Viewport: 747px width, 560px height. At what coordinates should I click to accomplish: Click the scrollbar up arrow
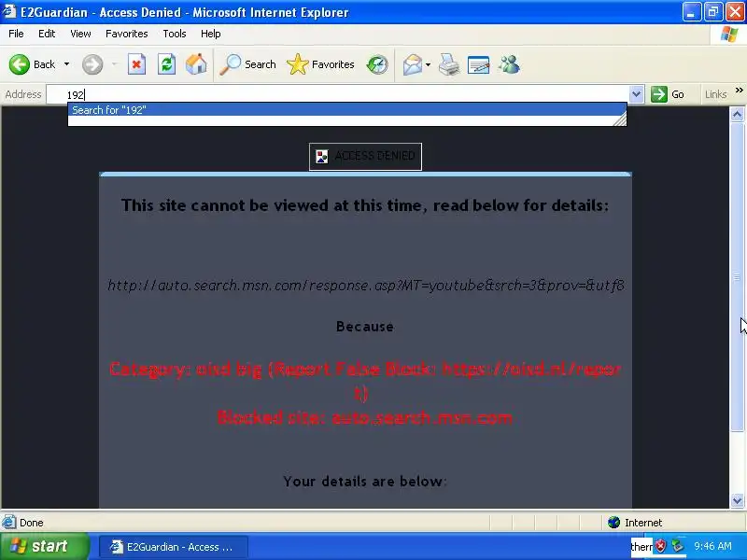point(737,114)
